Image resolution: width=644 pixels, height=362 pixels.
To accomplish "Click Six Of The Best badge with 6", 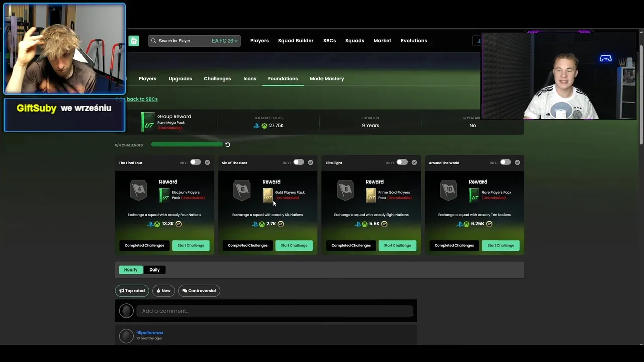I will pyautogui.click(x=242, y=190).
